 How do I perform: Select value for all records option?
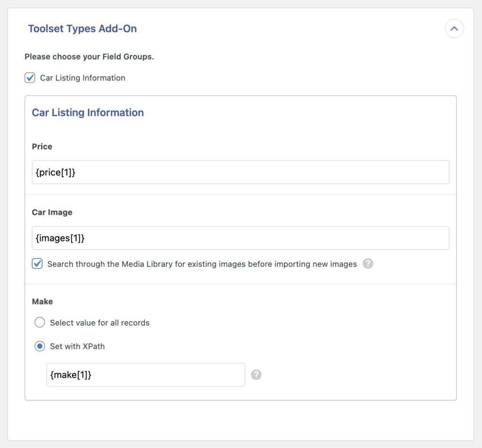pos(40,322)
